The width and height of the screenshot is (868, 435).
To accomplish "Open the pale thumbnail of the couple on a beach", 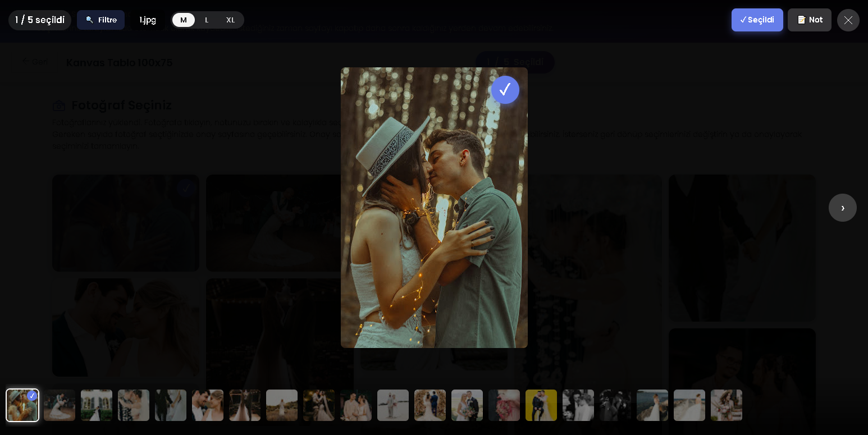I will coord(393,405).
